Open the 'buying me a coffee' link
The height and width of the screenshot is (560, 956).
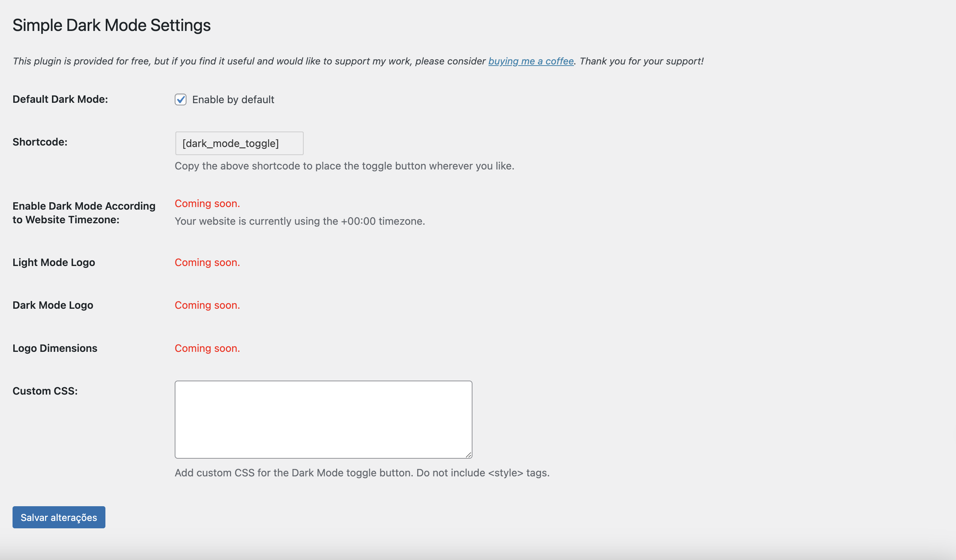pos(531,61)
